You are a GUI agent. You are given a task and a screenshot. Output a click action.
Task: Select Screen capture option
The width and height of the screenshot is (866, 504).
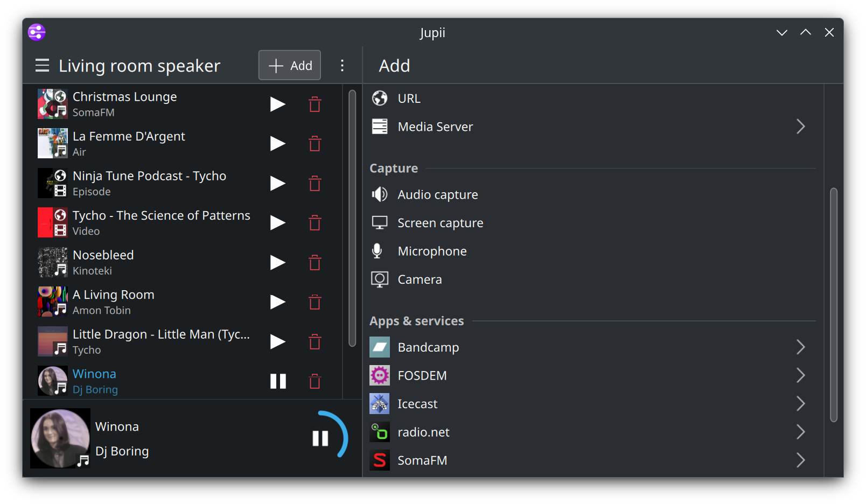pos(440,223)
